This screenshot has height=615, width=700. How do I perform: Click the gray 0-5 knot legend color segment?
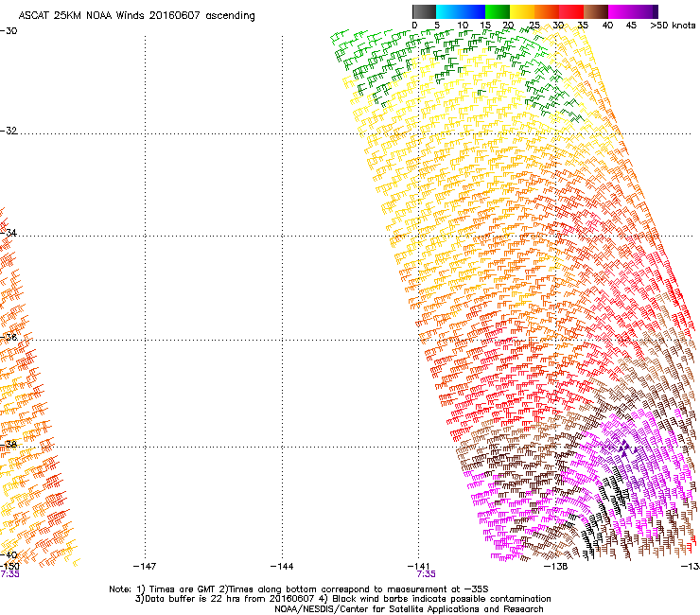click(x=424, y=11)
